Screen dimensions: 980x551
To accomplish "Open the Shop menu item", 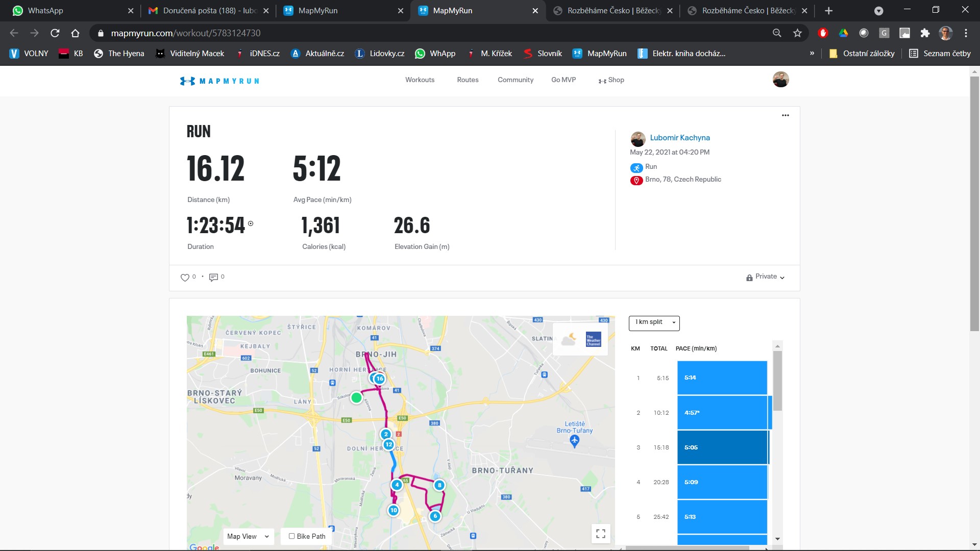I will point(611,80).
